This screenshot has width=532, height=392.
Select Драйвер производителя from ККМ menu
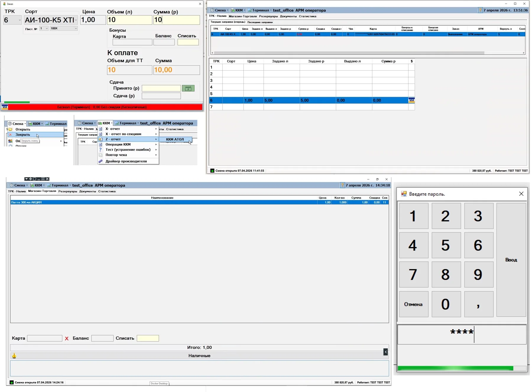[x=126, y=161]
